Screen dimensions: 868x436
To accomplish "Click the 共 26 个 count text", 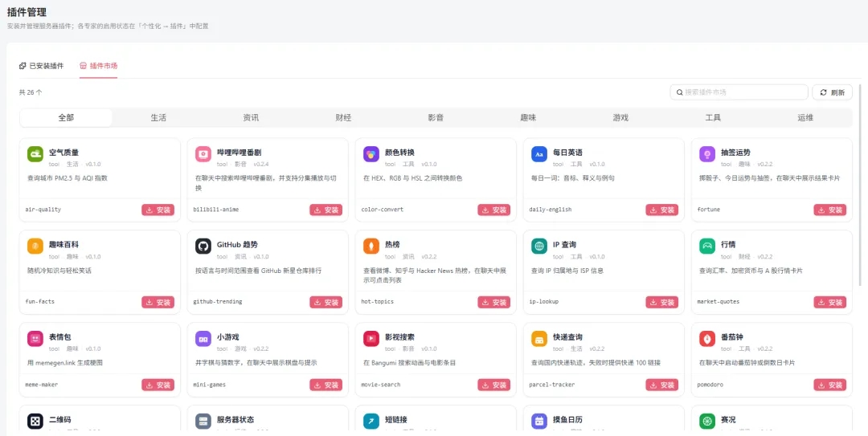I will [31, 92].
